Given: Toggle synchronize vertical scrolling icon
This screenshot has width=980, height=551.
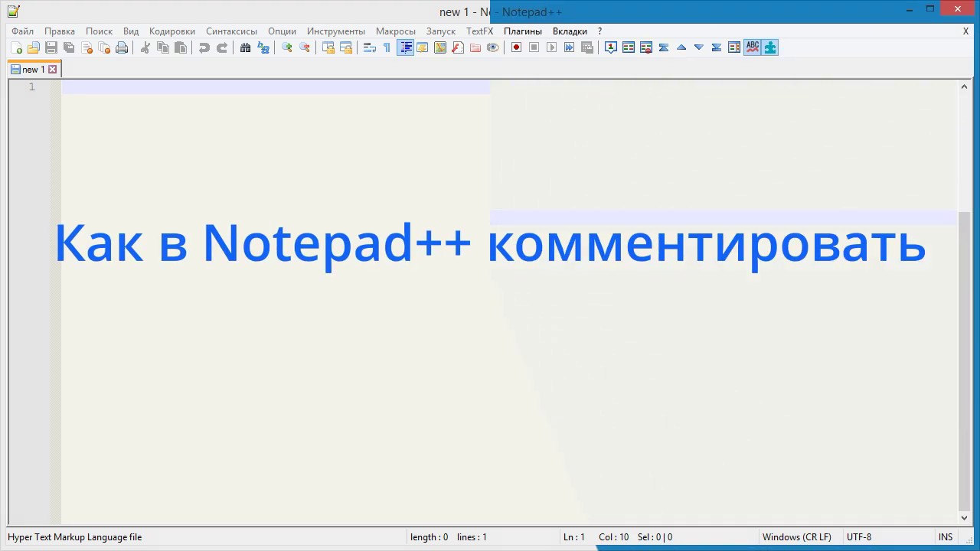Looking at the screenshot, I should click(x=328, y=47).
